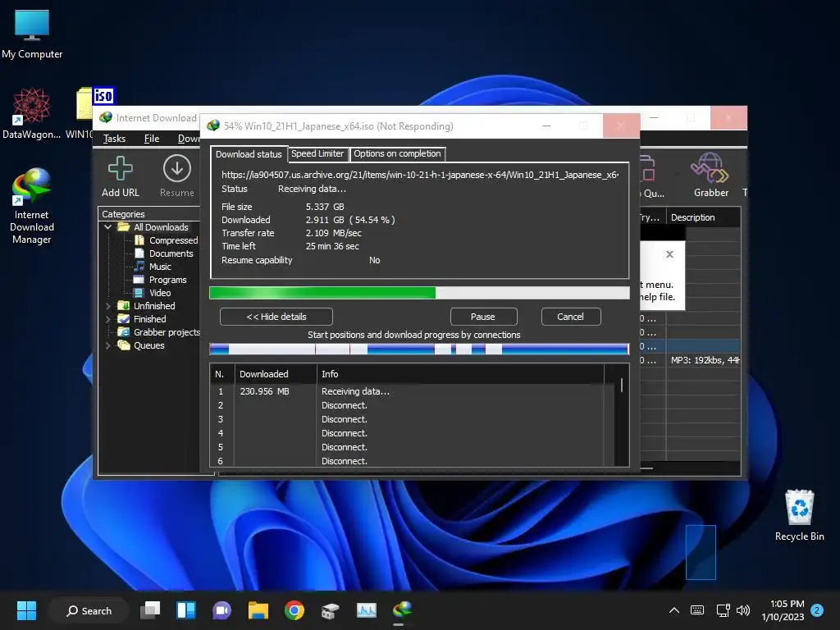Open the Recycle Bin desktop icon
The image size is (840, 630).
point(799,515)
